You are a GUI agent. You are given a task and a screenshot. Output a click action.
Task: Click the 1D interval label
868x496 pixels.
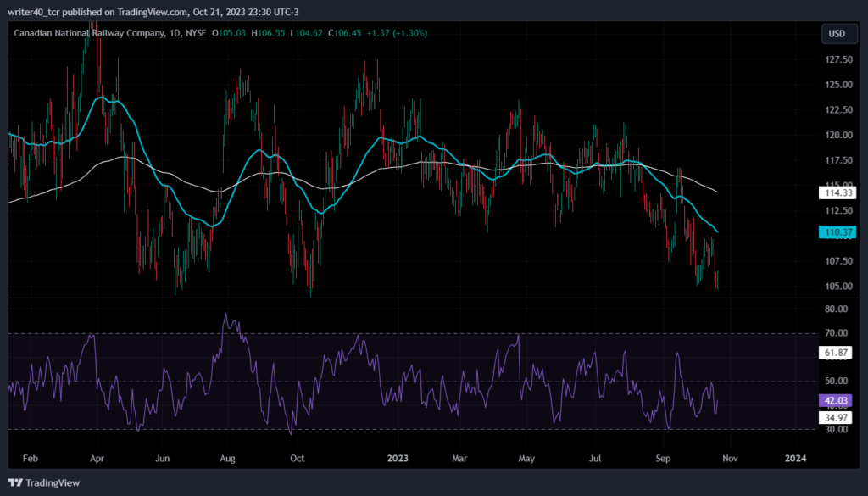(x=175, y=33)
